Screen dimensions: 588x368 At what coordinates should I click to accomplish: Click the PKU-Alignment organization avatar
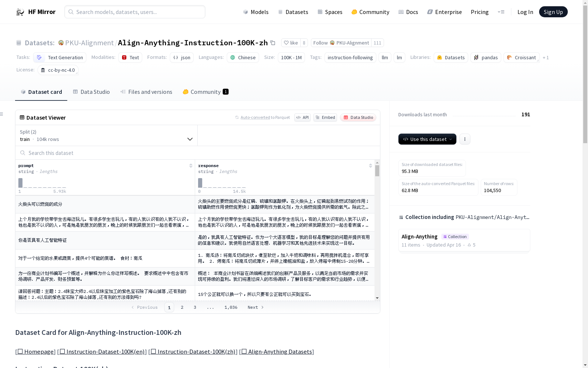61,43
